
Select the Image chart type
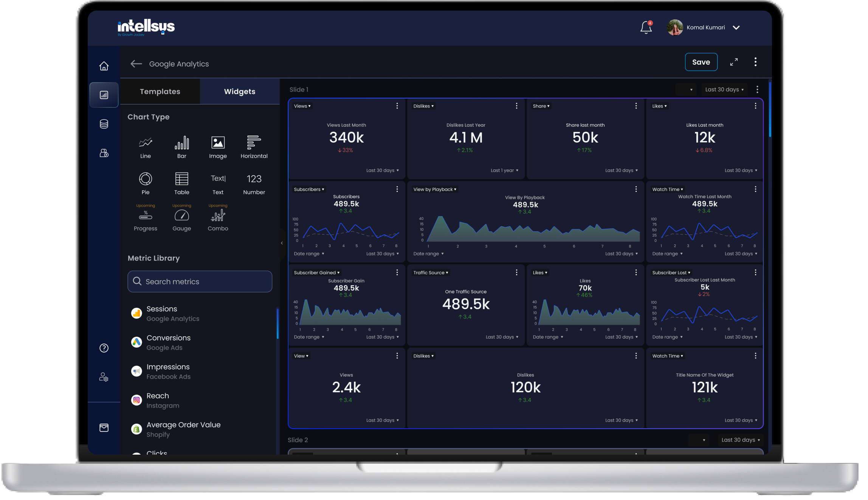pyautogui.click(x=218, y=148)
